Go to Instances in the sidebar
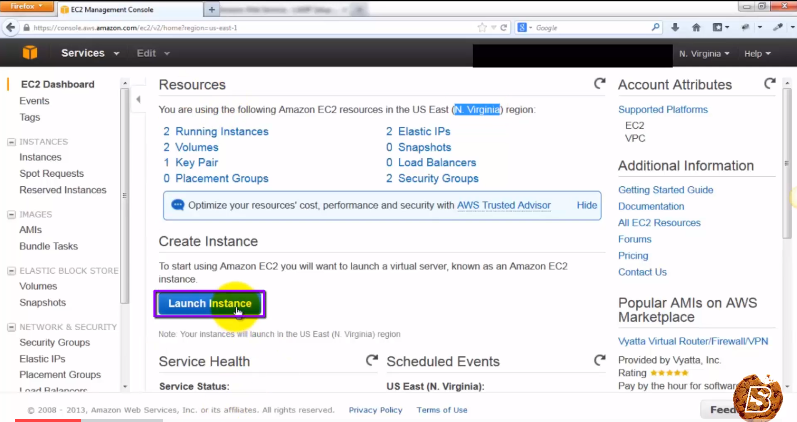Viewport: 797px width, 422px height. point(40,157)
